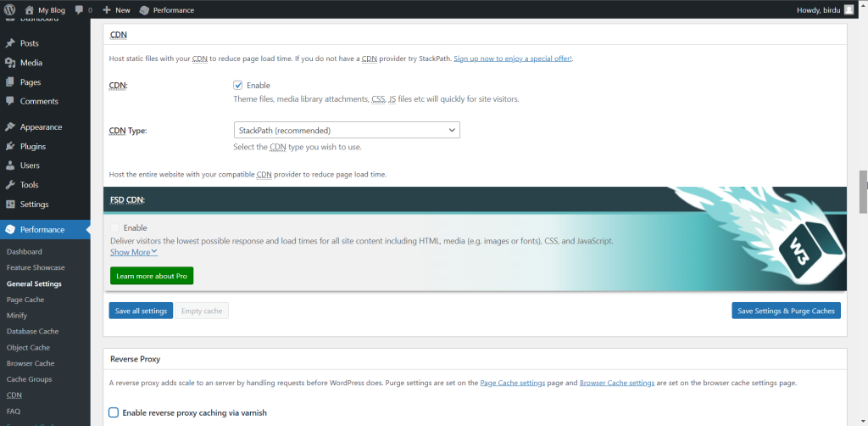Open Tools wrench icon in sidebar
The width and height of the screenshot is (868, 426).
coord(10,185)
